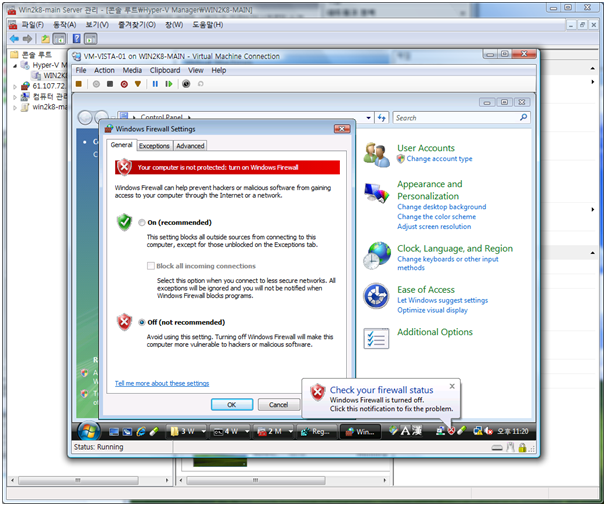Send Ctrl+Alt+Delete to the virtual machine

[79, 84]
